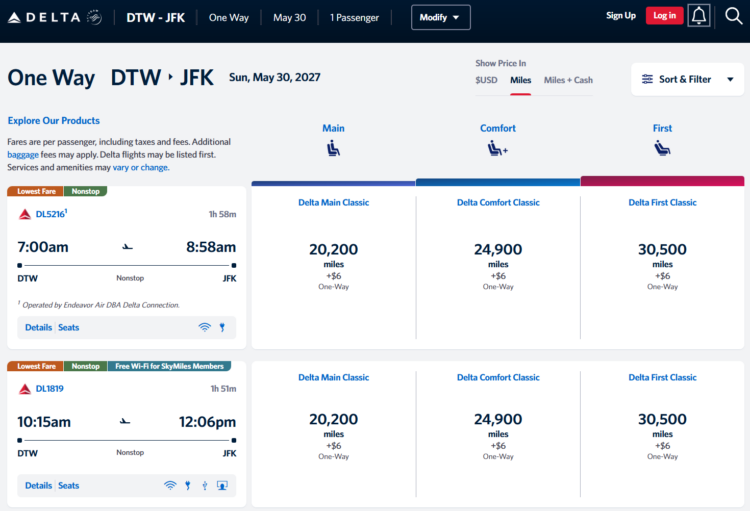Select 20,200 miles Main fare on DL1819
This screenshot has width=750, height=511.
[333, 436]
